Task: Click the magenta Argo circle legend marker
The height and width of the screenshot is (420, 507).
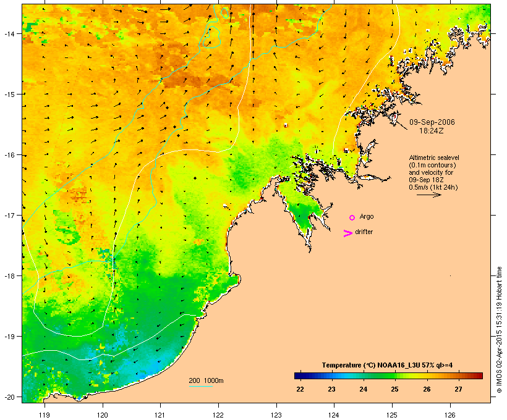Action: (352, 217)
